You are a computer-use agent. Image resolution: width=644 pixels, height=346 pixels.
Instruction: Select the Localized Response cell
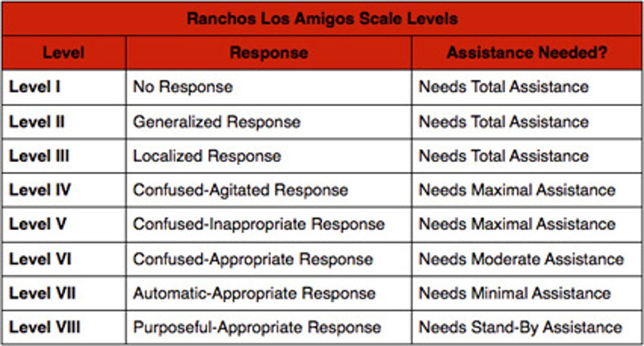207,156
